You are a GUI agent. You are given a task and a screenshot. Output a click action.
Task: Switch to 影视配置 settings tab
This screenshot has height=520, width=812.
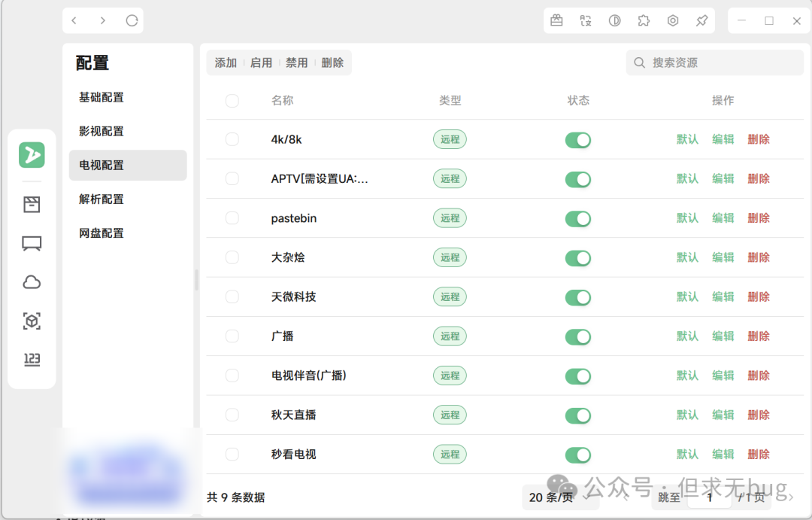click(x=101, y=131)
